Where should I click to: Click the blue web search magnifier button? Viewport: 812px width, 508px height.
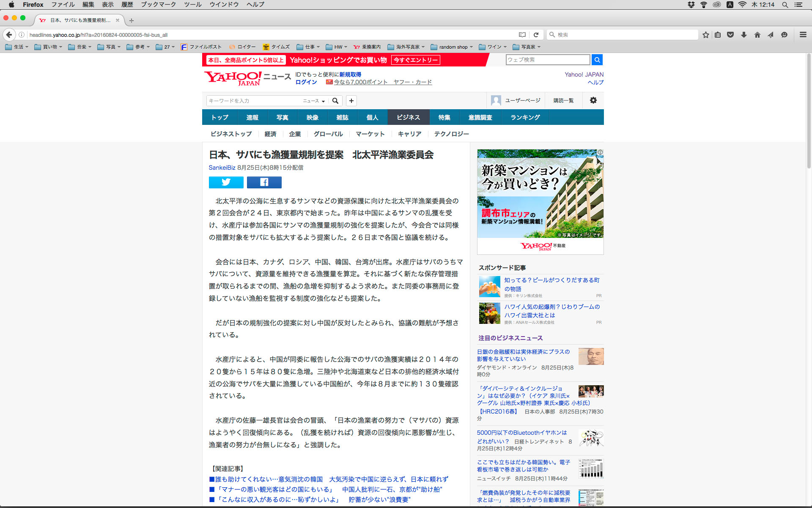click(x=597, y=60)
